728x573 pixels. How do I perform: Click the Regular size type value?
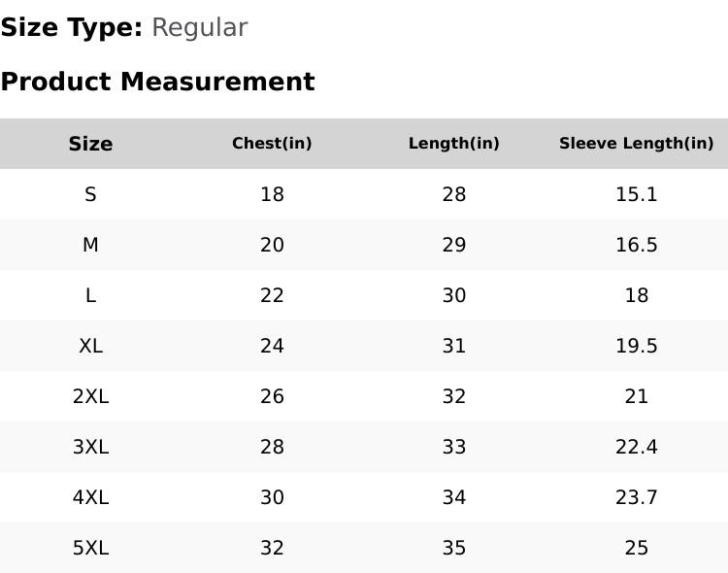coord(199,28)
